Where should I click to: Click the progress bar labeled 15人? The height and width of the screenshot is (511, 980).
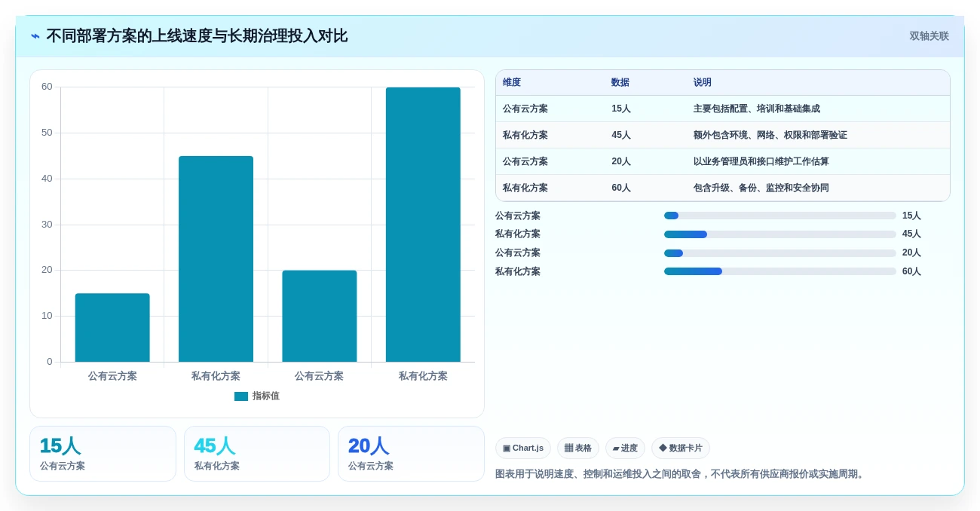[780, 216]
